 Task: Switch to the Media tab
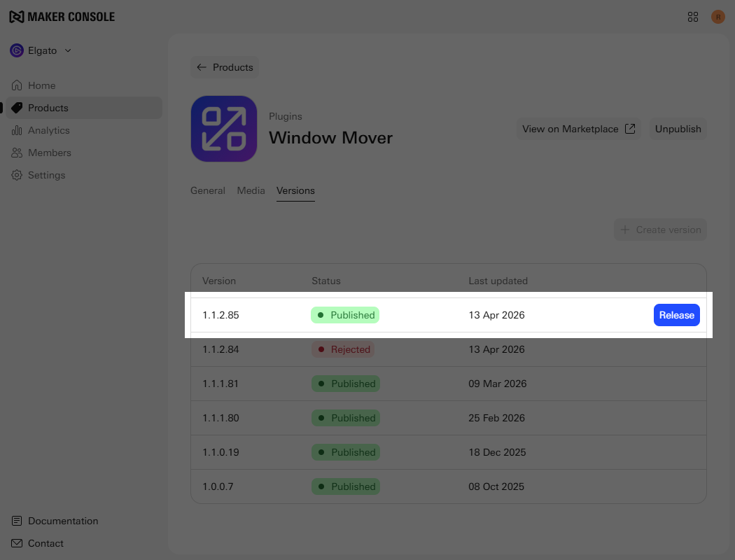[x=251, y=190]
